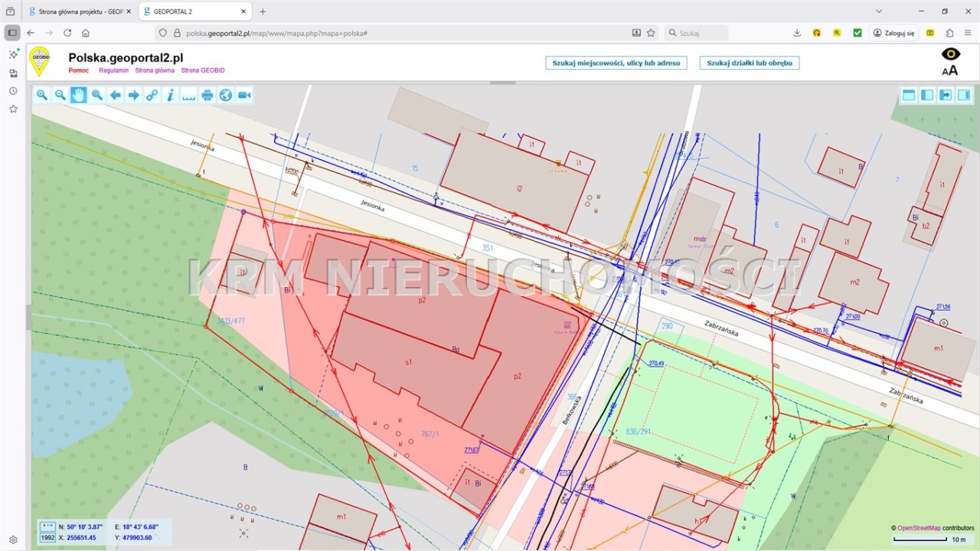Choose the ruler measure tool

189,95
